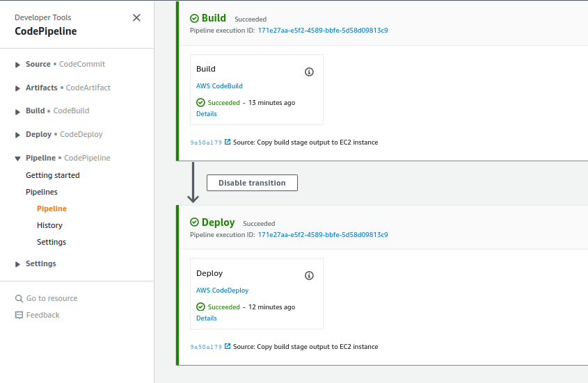
Task: Expand the Deploy CodeDeploy section
Action: (17, 135)
